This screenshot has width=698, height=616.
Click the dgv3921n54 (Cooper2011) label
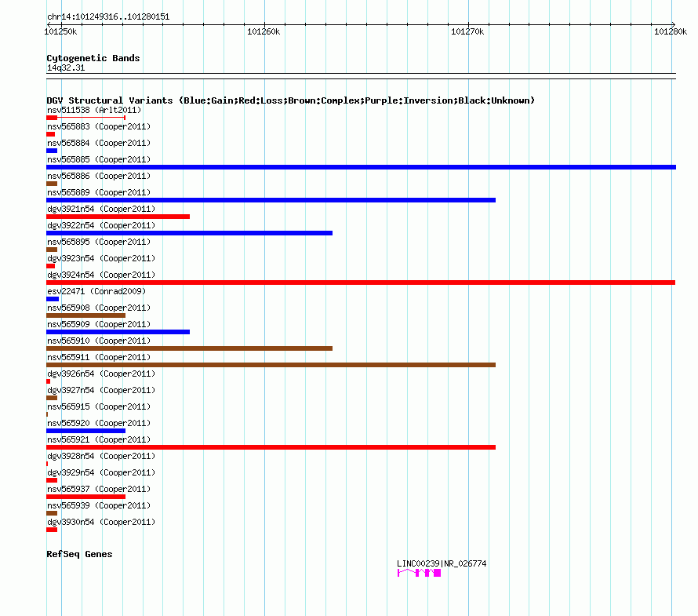pos(101,209)
